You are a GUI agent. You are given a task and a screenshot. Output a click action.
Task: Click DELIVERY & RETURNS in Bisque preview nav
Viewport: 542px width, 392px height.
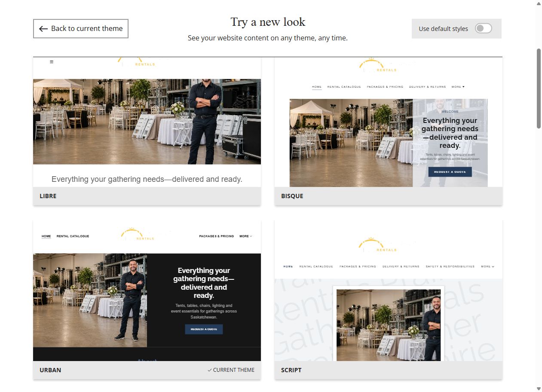coord(427,87)
